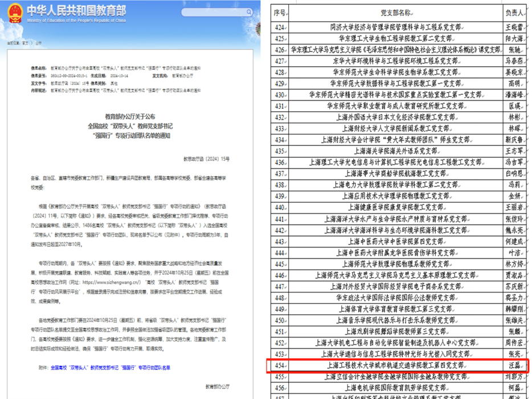
Task: Click the magnifier search icon
Action: pos(248,12)
